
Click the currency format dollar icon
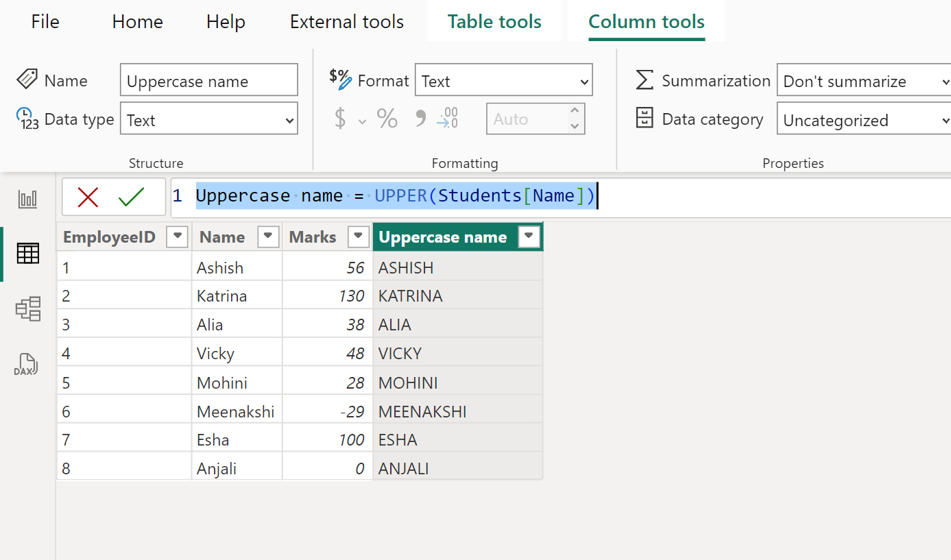coord(339,118)
